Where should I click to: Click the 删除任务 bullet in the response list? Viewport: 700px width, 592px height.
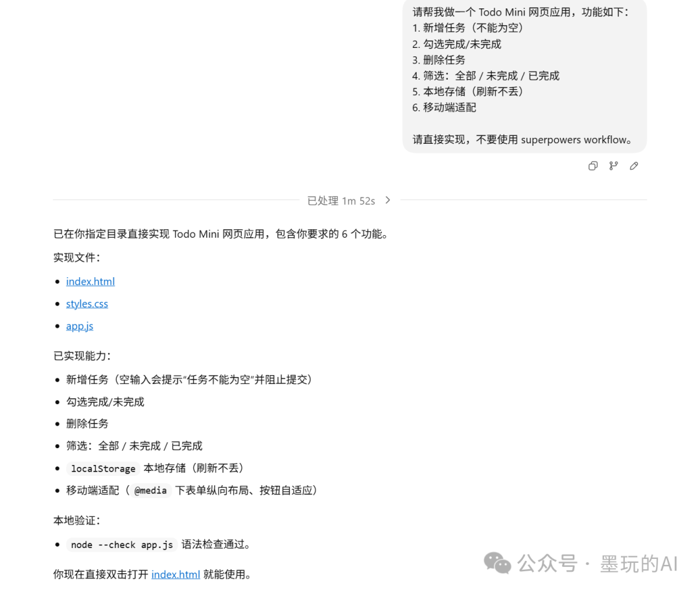[87, 424]
